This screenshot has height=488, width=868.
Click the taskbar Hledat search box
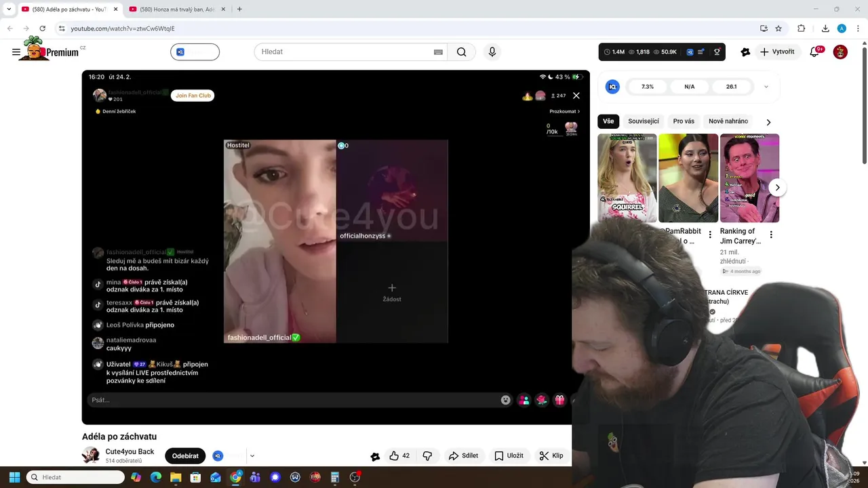click(75, 477)
